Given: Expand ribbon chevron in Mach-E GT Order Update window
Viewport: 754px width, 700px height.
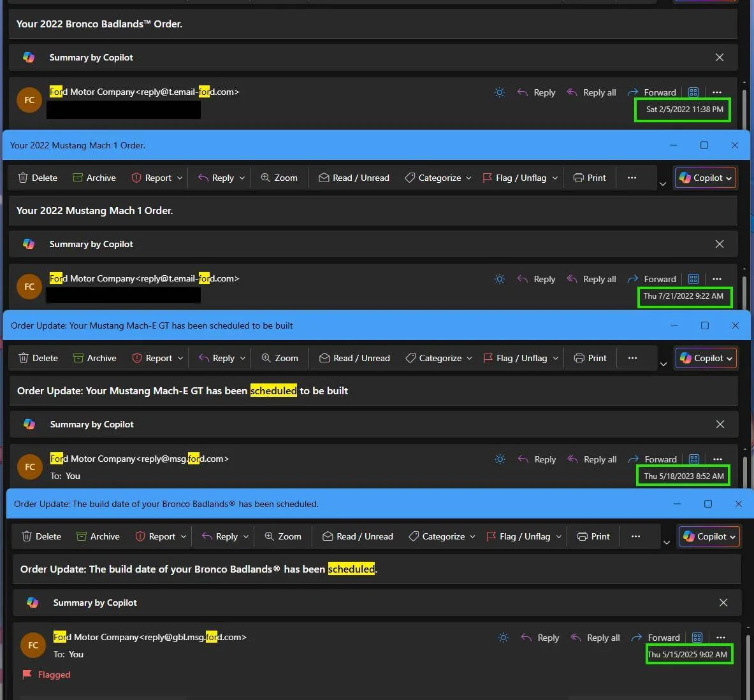Looking at the screenshot, I should [663, 364].
